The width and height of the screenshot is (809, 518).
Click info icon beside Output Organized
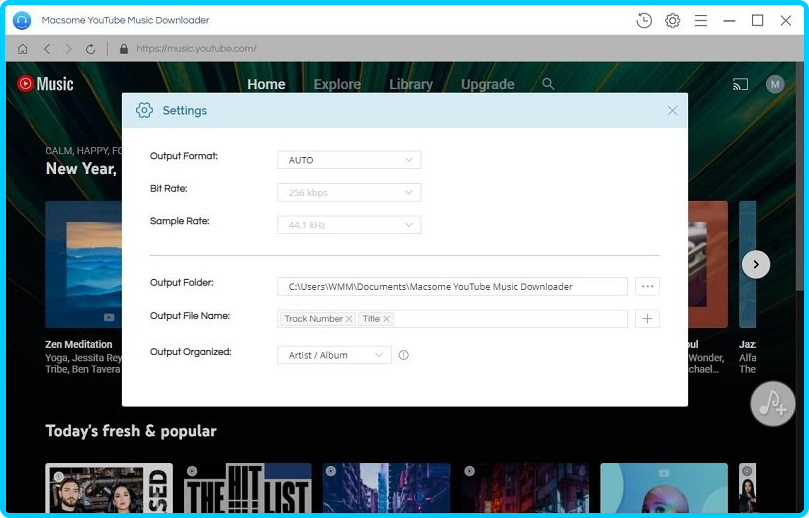click(403, 355)
